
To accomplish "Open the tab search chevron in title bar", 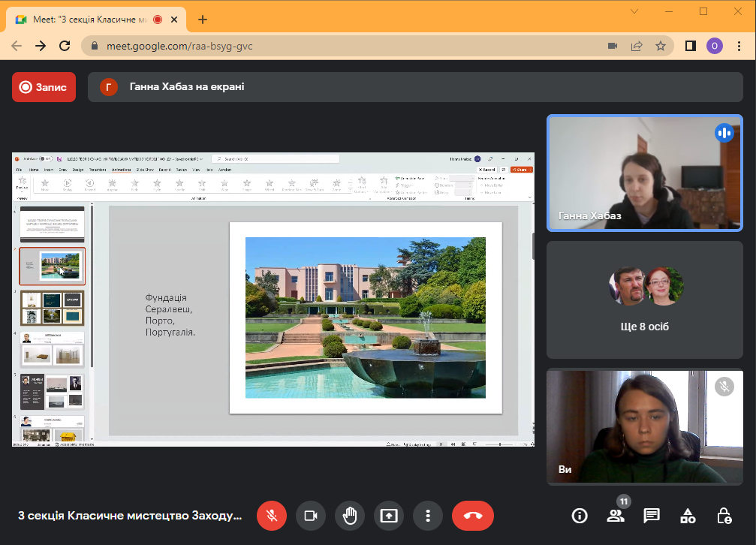I will coord(634,11).
